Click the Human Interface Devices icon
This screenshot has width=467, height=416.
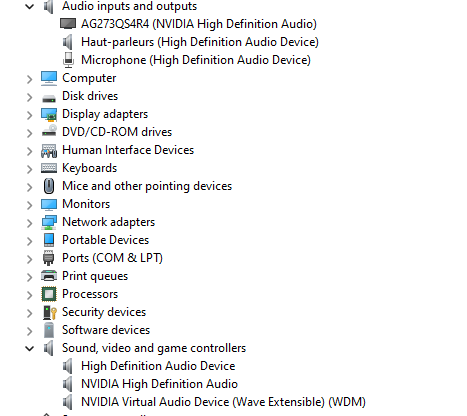coord(49,150)
